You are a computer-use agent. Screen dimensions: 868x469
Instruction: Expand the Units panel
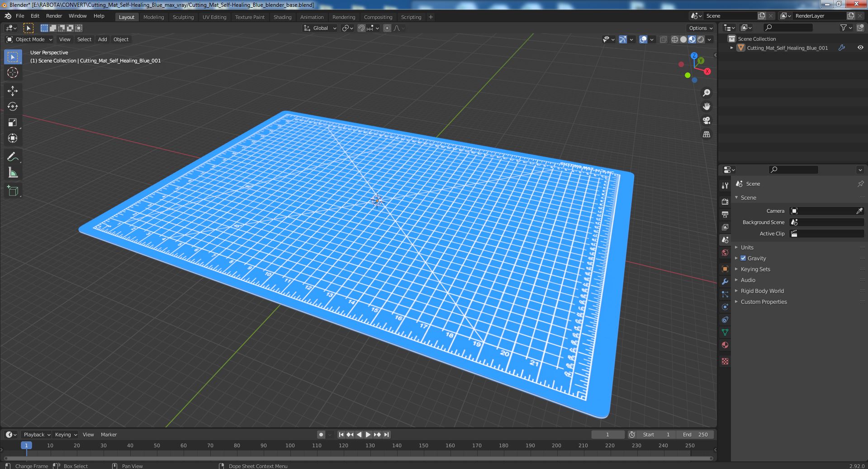tap(747, 247)
